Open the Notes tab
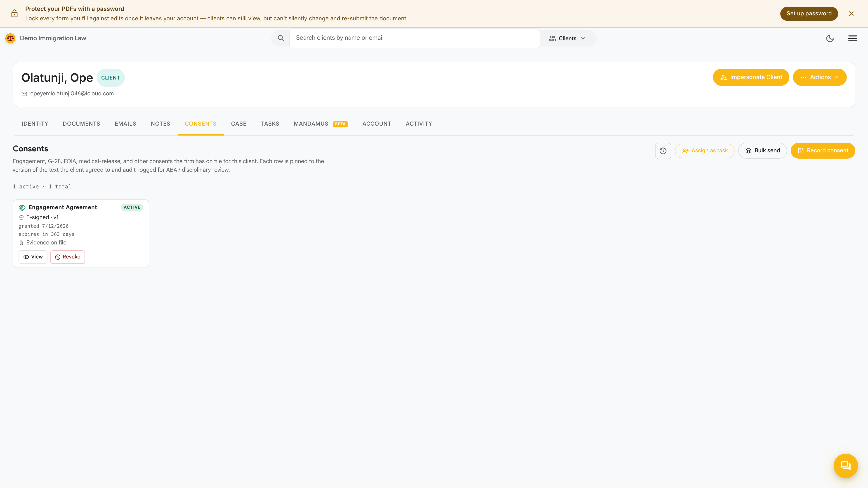The height and width of the screenshot is (488, 868). [160, 124]
